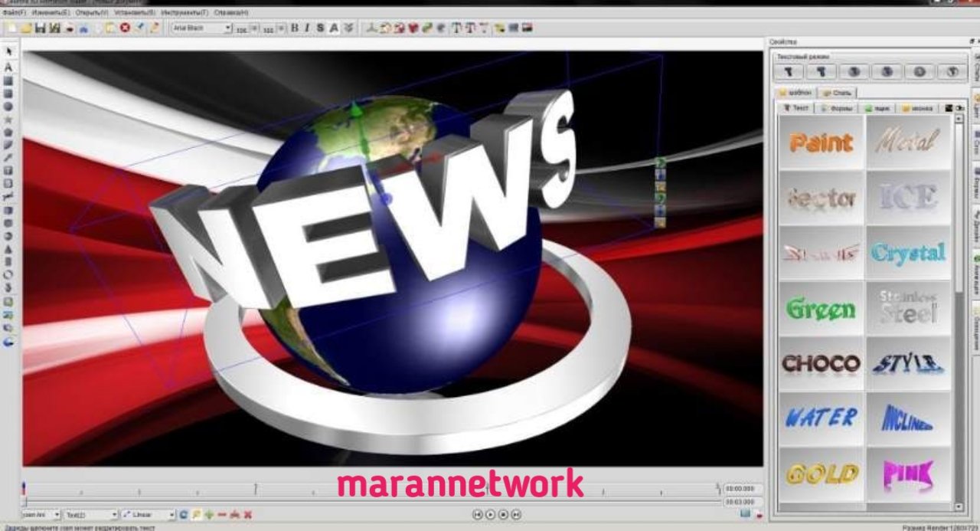The height and width of the screenshot is (531, 980).
Task: Click the last toolbar icon with red-white image
Action: pos(527,28)
